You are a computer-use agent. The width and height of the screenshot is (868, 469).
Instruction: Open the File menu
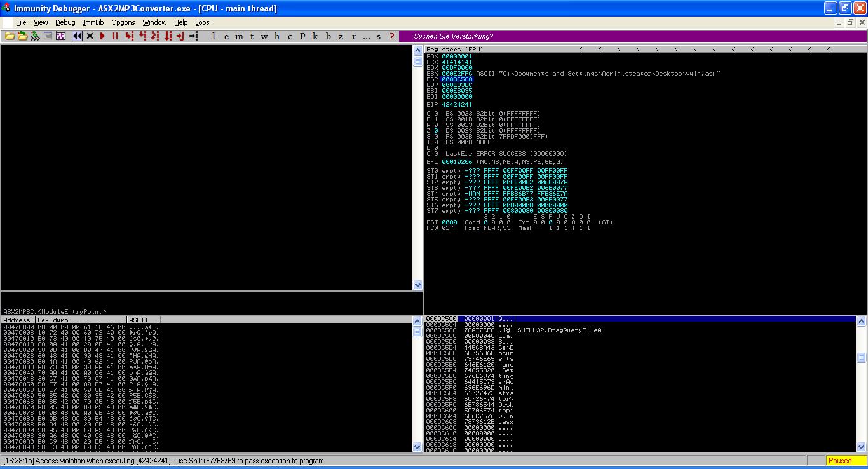click(21, 22)
